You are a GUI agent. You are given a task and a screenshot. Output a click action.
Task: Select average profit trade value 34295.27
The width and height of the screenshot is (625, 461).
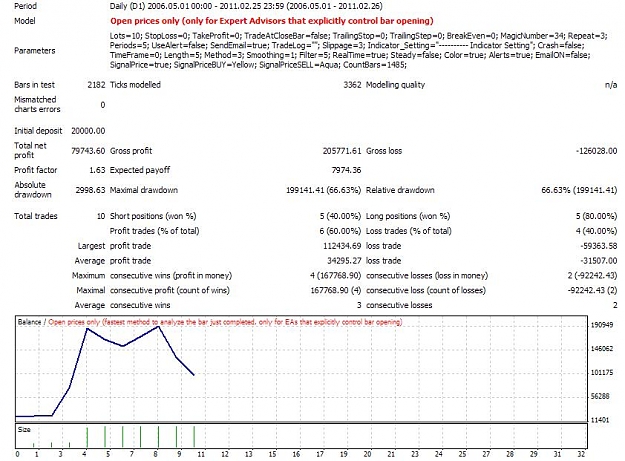[344, 261]
